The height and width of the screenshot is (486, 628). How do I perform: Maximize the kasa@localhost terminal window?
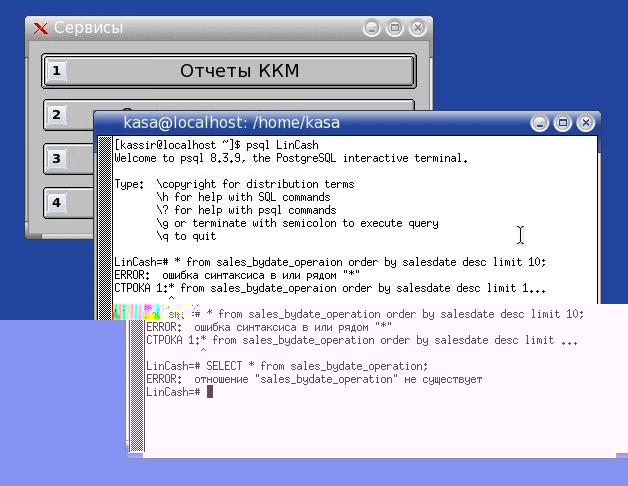click(x=562, y=123)
